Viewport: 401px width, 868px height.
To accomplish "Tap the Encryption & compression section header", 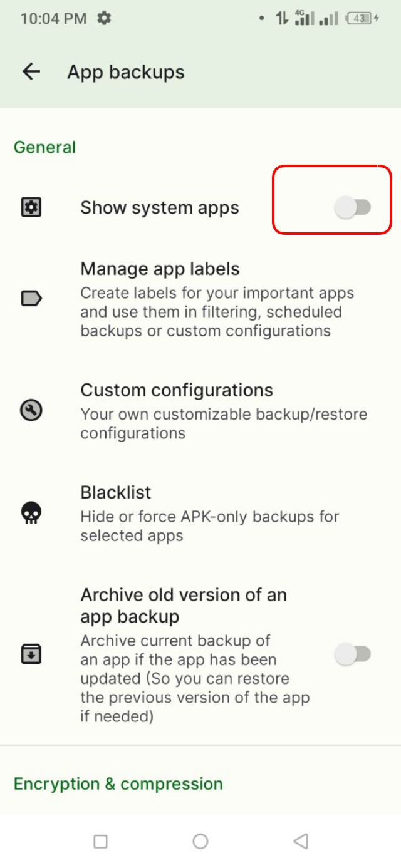I will [x=117, y=783].
